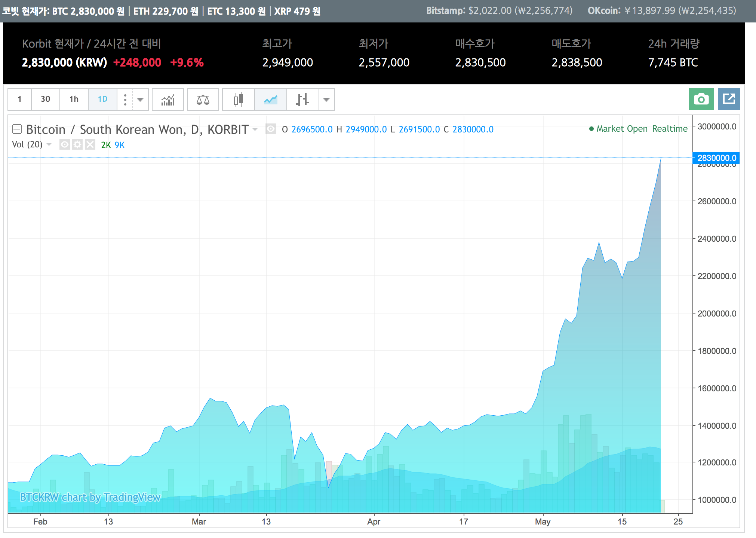Select the 30 minute interval
The image size is (756, 538).
click(46, 99)
